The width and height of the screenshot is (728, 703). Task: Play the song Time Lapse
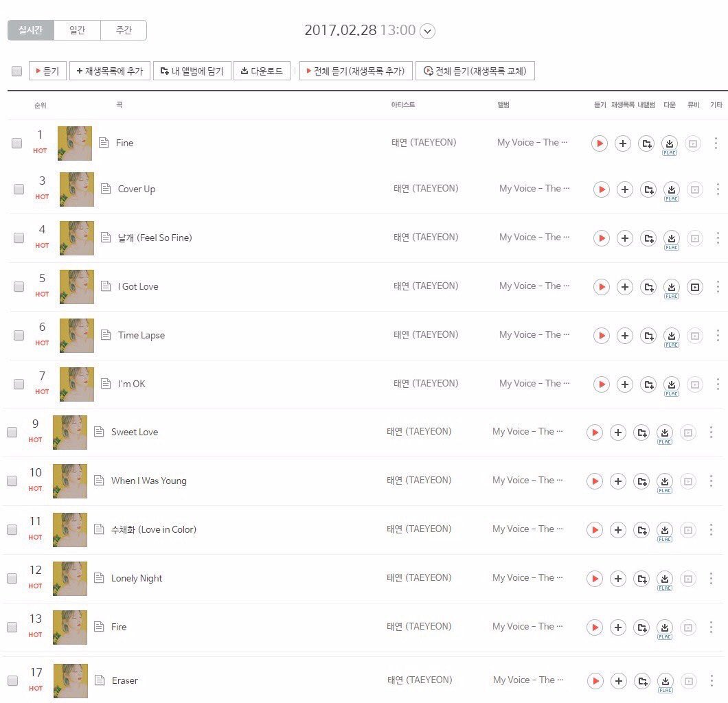602,336
